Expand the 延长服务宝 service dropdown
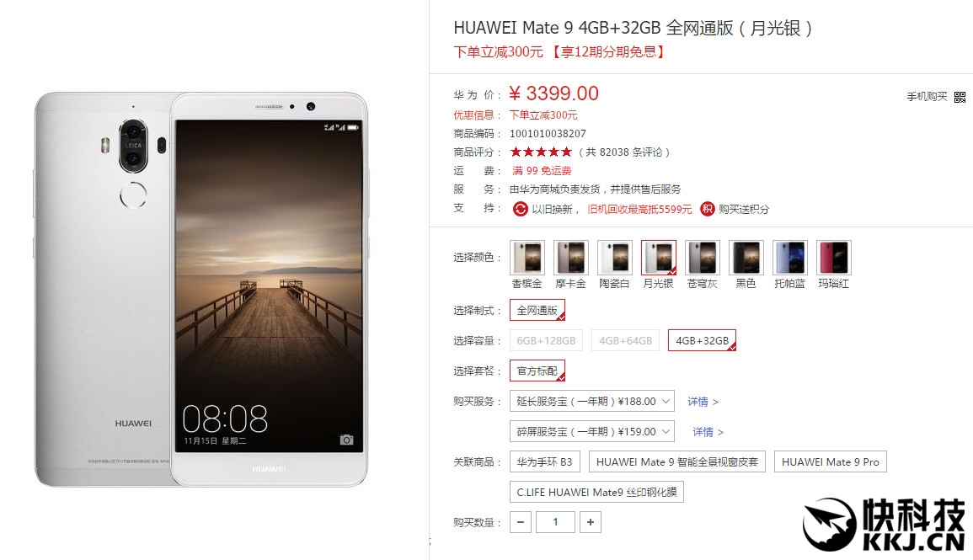This screenshot has height=560, width=973. pos(592,401)
